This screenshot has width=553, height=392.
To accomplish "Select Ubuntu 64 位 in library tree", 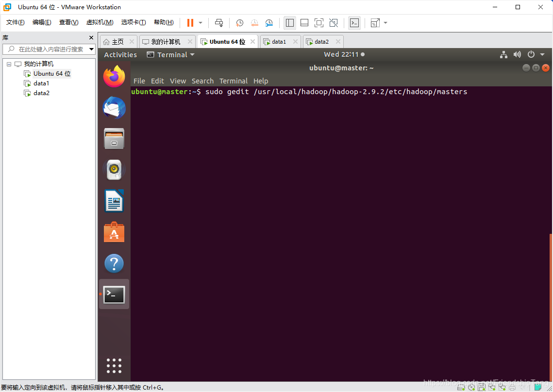I will click(52, 74).
